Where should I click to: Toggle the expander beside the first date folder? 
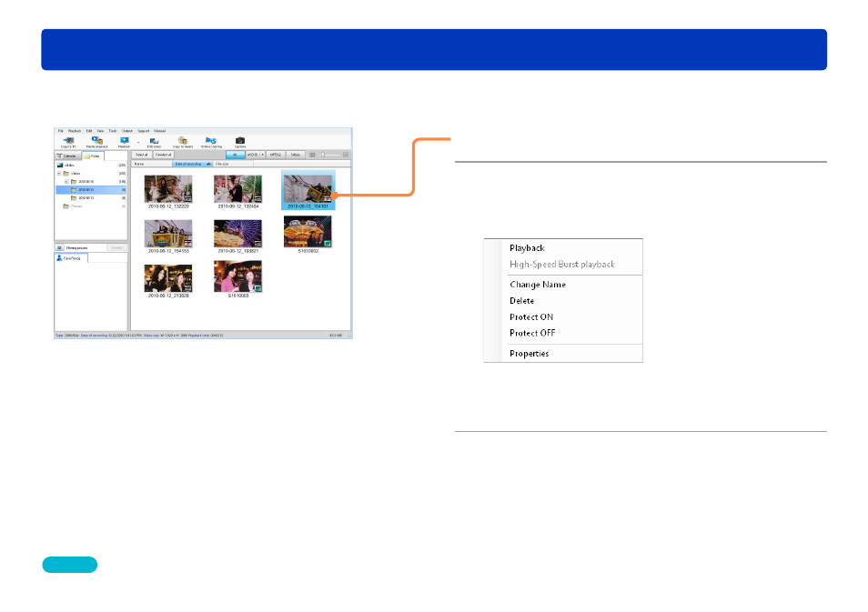tap(66, 182)
